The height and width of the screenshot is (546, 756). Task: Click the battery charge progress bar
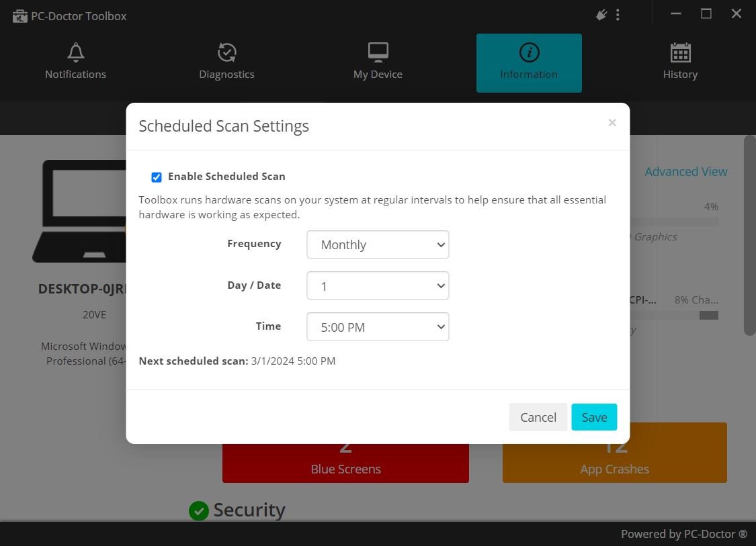[674, 315]
